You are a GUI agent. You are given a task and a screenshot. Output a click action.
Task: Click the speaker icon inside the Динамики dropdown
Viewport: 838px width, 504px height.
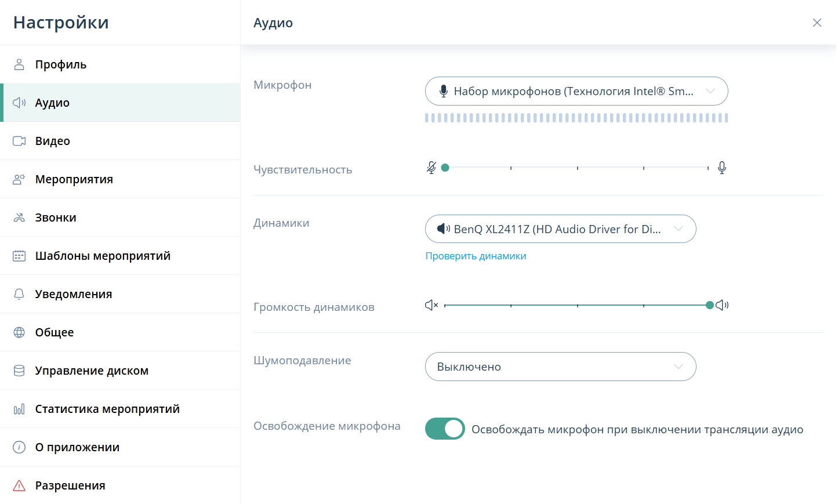coord(444,229)
